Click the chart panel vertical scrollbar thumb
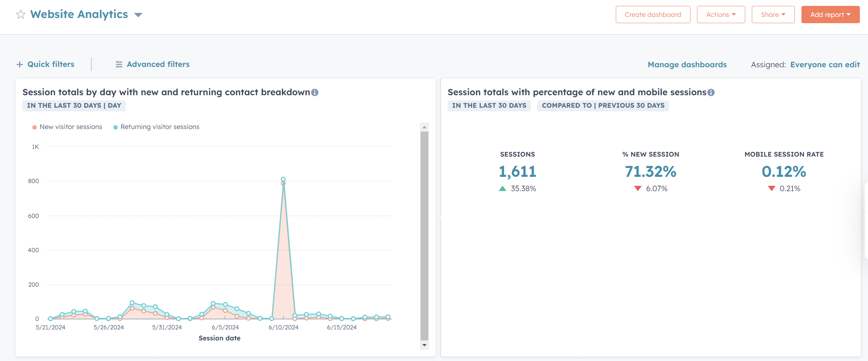 click(x=424, y=236)
